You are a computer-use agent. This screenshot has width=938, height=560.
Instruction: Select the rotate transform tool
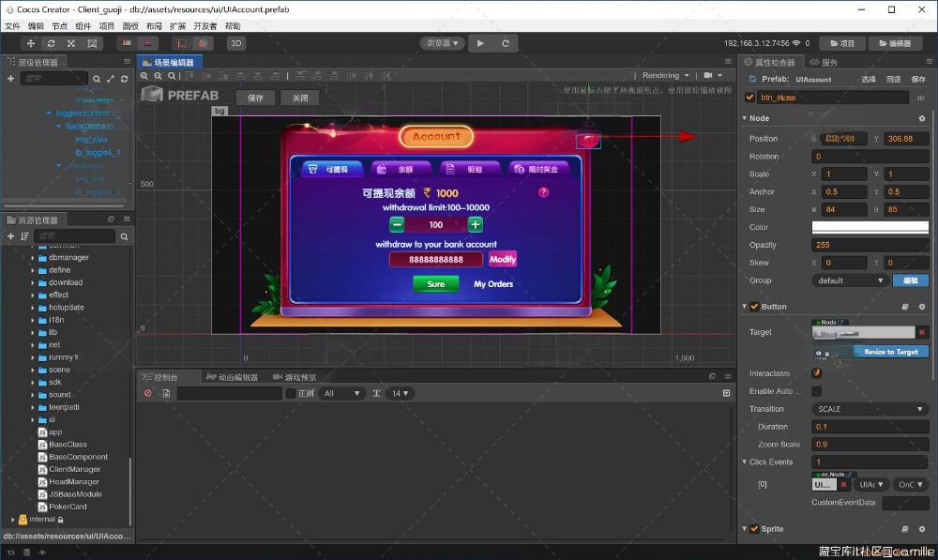(x=51, y=43)
